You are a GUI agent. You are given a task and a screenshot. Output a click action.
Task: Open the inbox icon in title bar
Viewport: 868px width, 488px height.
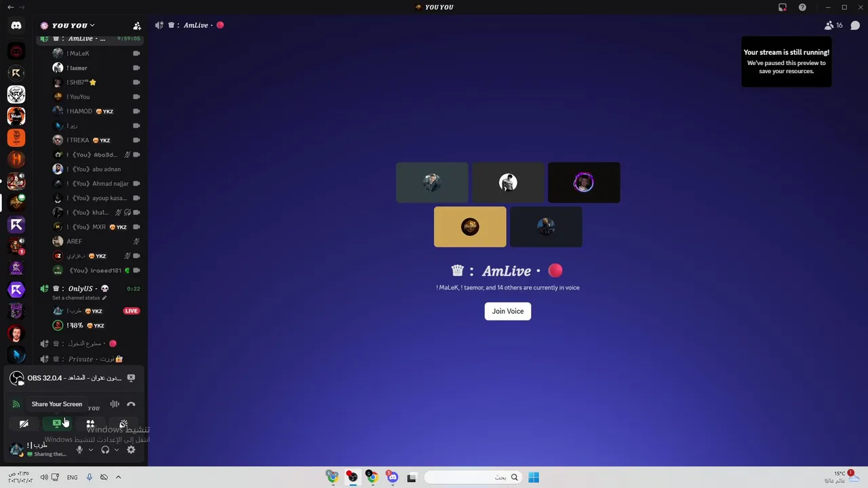[783, 7]
